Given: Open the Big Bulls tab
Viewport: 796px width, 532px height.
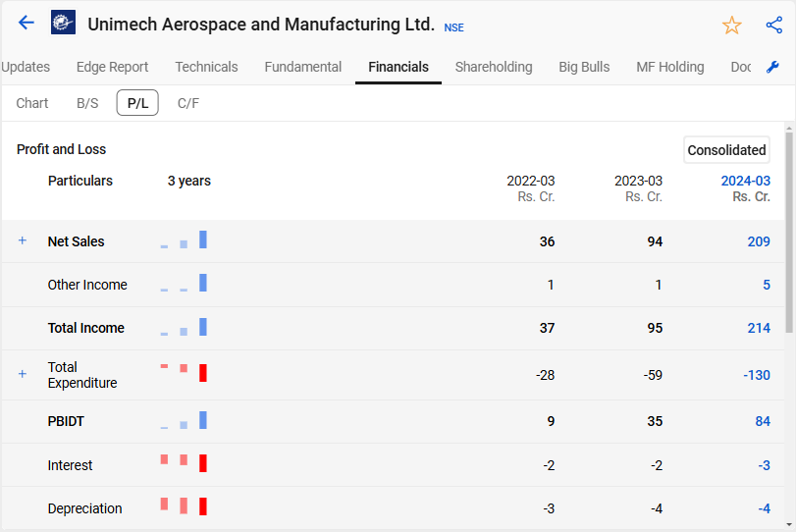Looking at the screenshot, I should pos(584,67).
